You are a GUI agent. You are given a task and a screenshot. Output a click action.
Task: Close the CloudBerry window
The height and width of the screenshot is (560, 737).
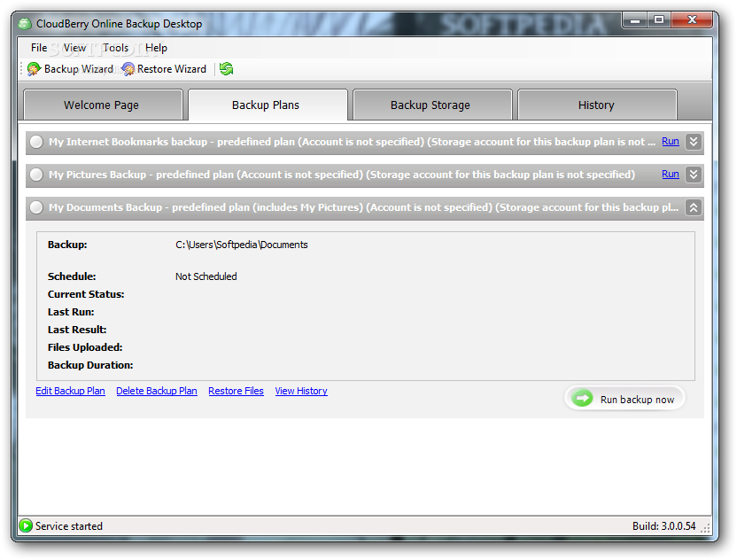[692, 19]
